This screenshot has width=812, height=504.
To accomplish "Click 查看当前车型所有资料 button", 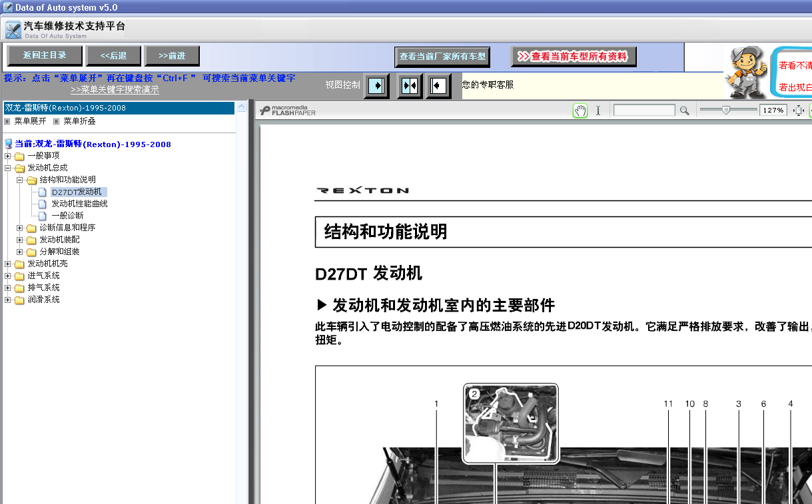I will pyautogui.click(x=574, y=57).
